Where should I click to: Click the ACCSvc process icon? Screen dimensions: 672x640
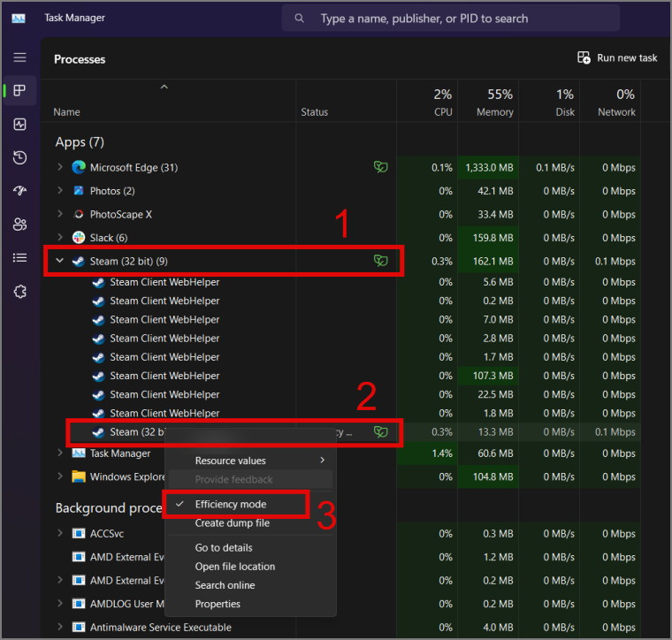pos(79,533)
